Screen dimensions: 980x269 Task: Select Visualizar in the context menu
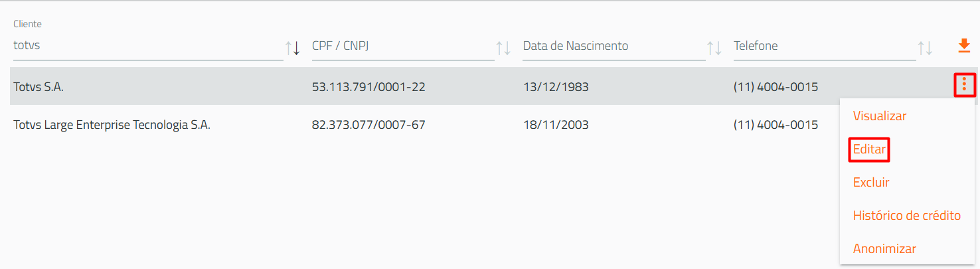pyautogui.click(x=879, y=116)
